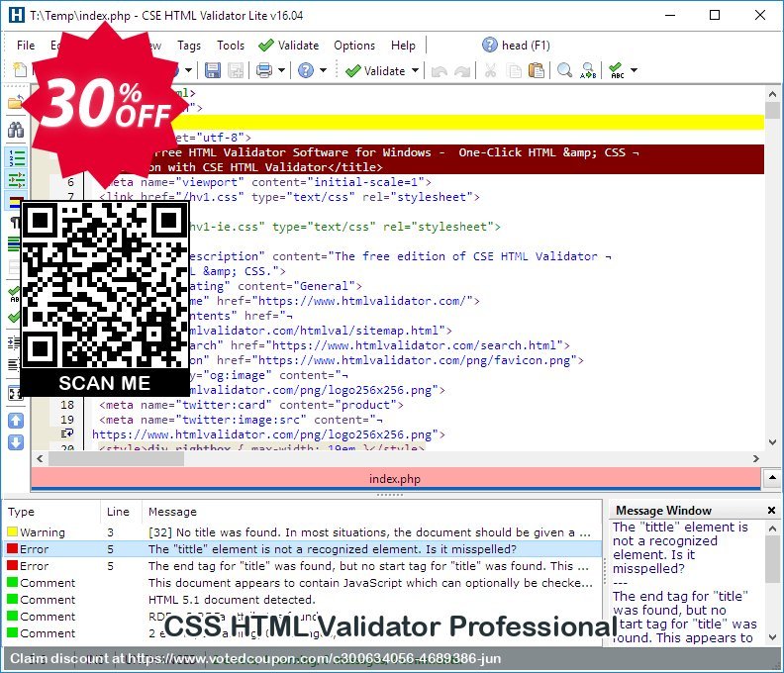The width and height of the screenshot is (784, 673).
Task: Cut selection with the scissors icon
Action: pyautogui.click(x=491, y=70)
